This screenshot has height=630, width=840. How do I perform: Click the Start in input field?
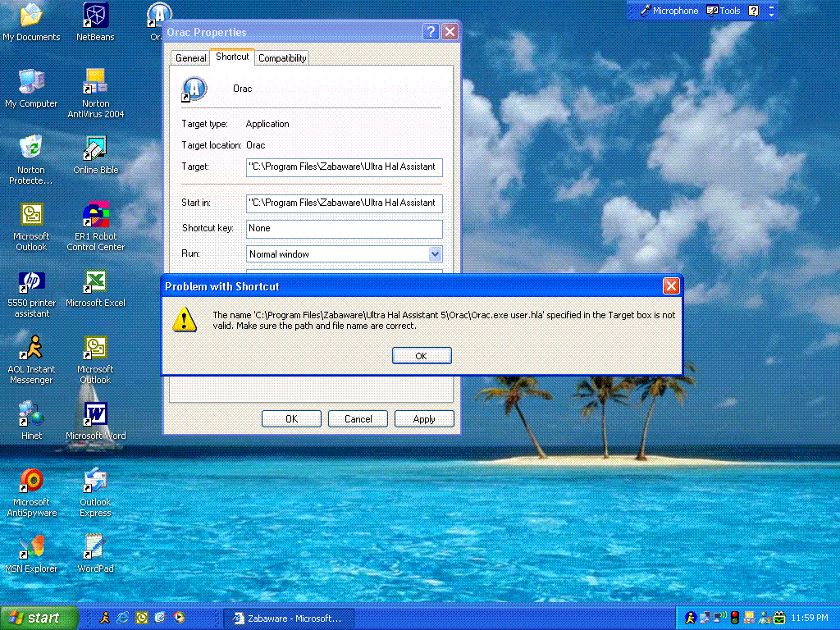click(x=345, y=203)
